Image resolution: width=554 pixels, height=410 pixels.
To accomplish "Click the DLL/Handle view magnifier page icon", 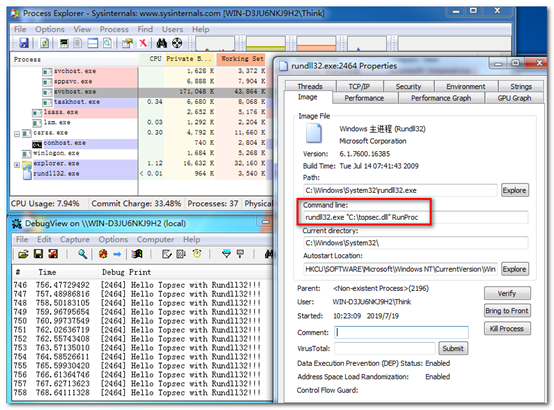I will pyautogui.click(x=107, y=43).
